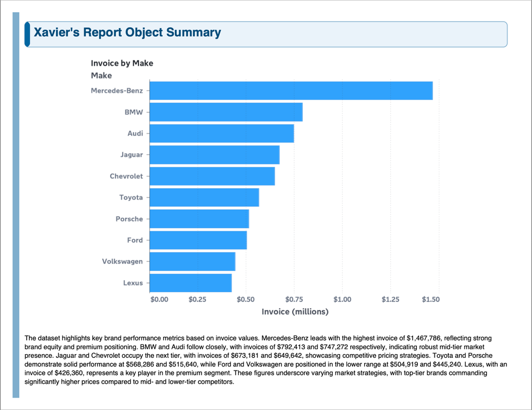Click the Volkswagen axis label
Image resolution: width=532 pixels, height=410 pixels.
point(123,261)
